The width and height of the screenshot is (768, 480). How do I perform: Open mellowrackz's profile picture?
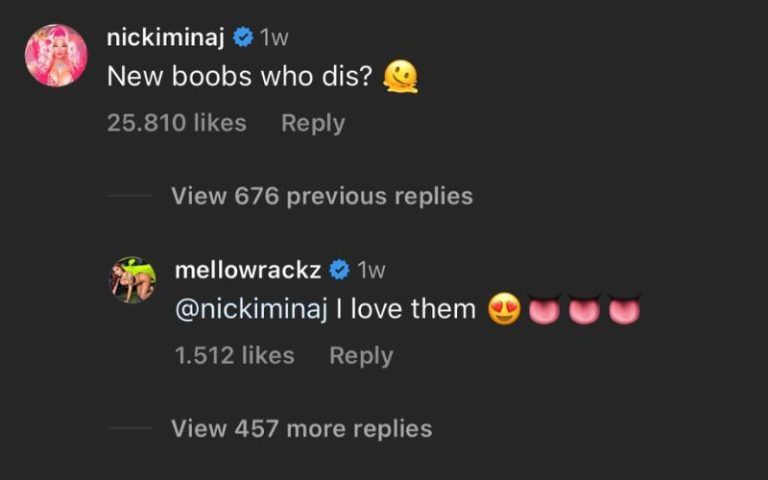coord(132,280)
